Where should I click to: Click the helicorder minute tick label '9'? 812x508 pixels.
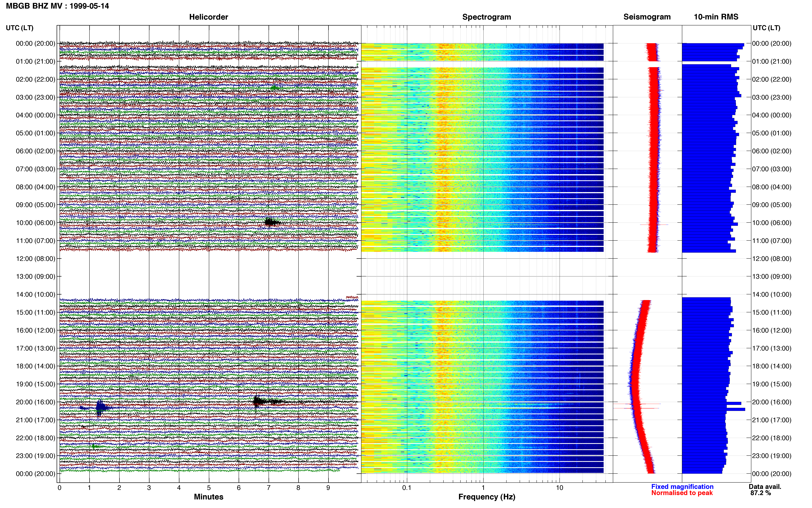[328, 488]
